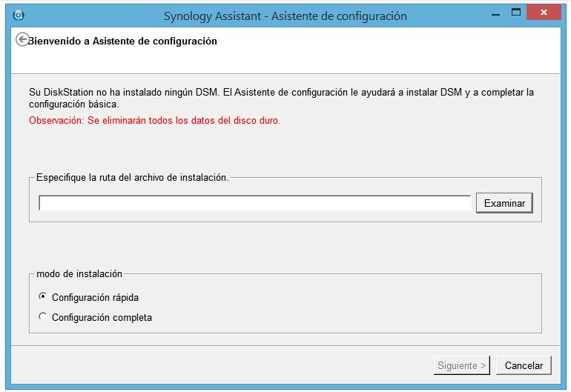Maximize the Synology Assistant window

pos(515,13)
